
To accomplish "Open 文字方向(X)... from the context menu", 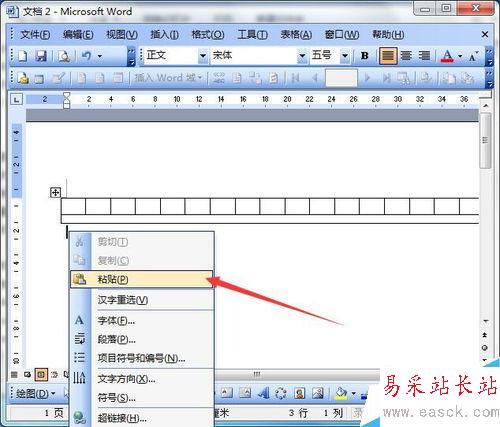I will [x=141, y=379].
